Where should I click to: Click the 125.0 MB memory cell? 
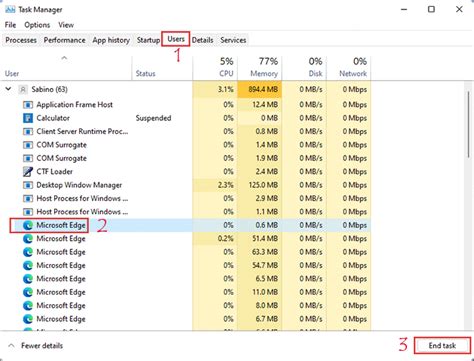pos(259,185)
